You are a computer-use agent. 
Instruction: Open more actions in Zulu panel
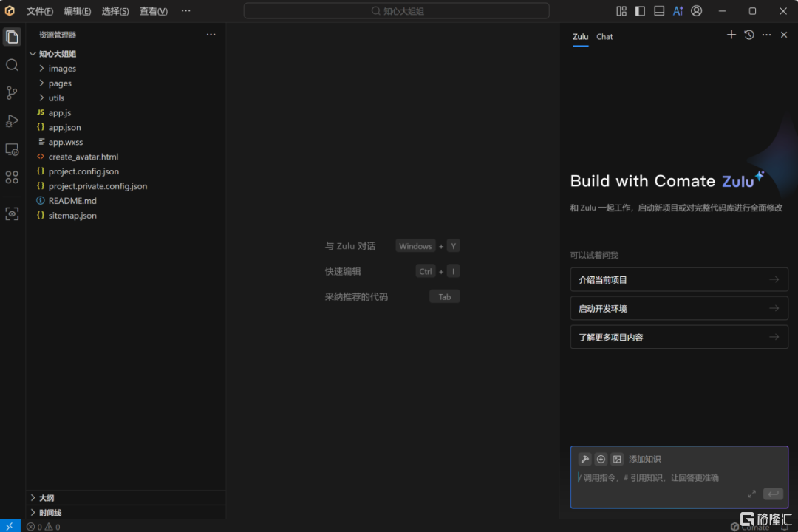pyautogui.click(x=766, y=35)
